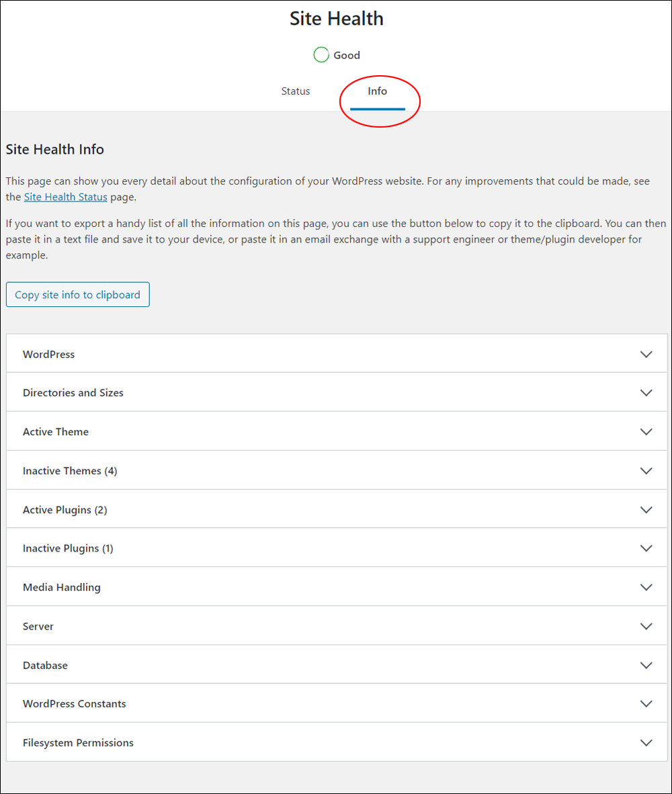
Task: Click the Site Health page title
Action: pos(336,19)
